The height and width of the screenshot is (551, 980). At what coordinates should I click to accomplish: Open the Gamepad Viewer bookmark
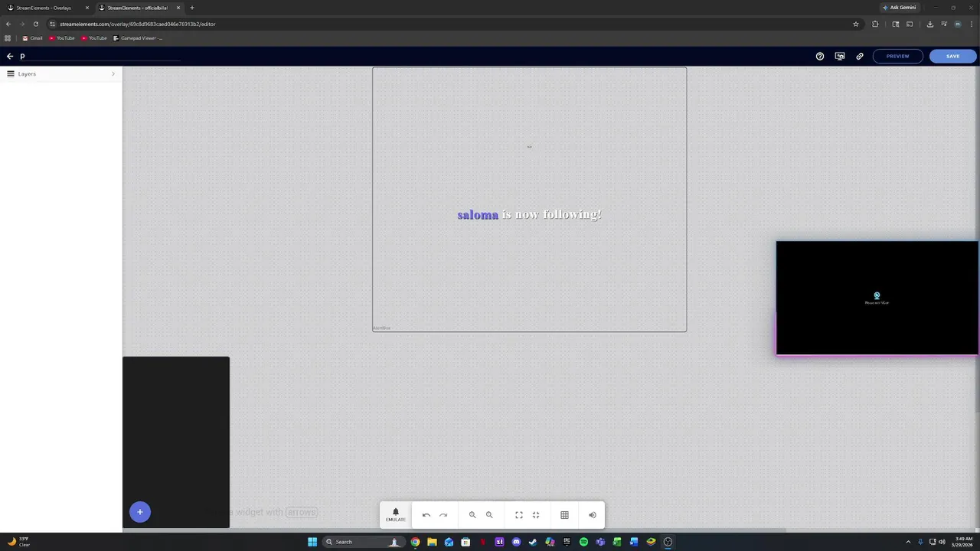pyautogui.click(x=139, y=38)
